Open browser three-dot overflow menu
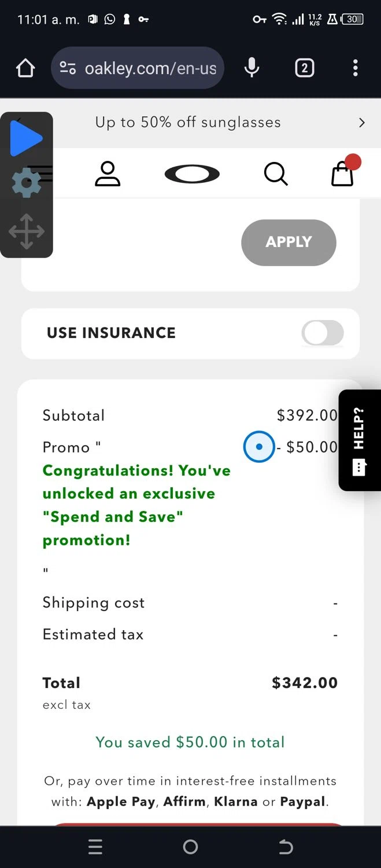This screenshot has width=381, height=868. pyautogui.click(x=355, y=68)
